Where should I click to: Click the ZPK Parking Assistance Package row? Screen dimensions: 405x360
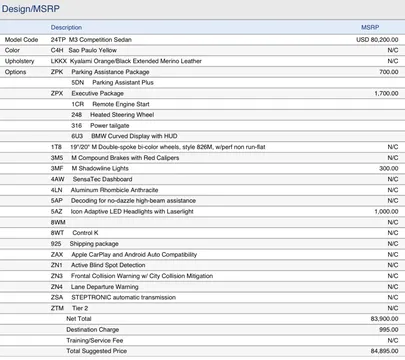[x=202, y=72]
